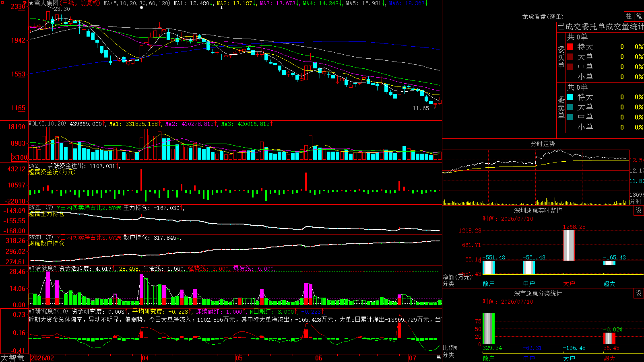Click the 散户 label in 深圳超赢实时监控

489,284
